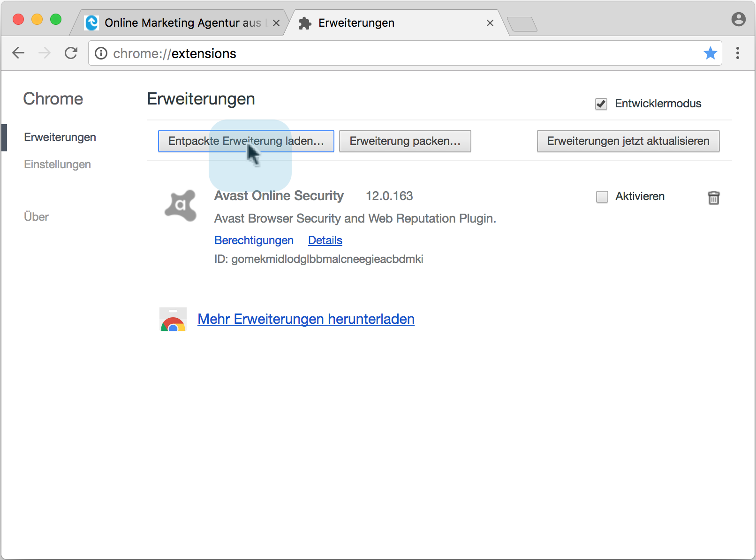Viewport: 756px width, 560px height.
Task: Disable the Entwicklermodus checkbox
Action: pyautogui.click(x=601, y=104)
